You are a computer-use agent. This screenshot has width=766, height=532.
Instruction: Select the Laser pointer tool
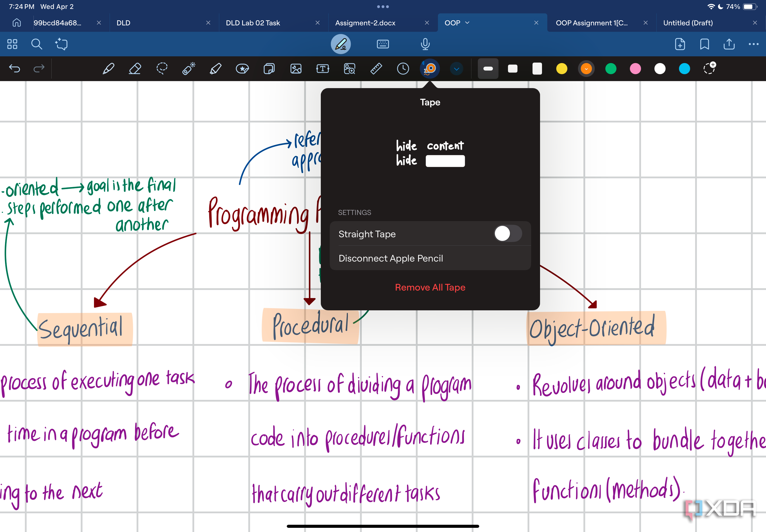point(189,69)
